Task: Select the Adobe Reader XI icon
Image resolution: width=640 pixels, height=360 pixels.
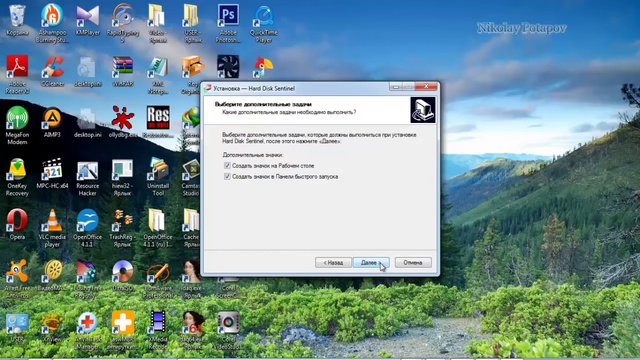Action: click(17, 74)
